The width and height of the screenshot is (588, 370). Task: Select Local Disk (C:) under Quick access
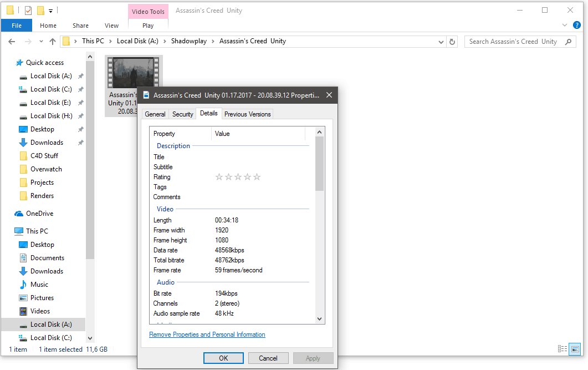point(51,89)
